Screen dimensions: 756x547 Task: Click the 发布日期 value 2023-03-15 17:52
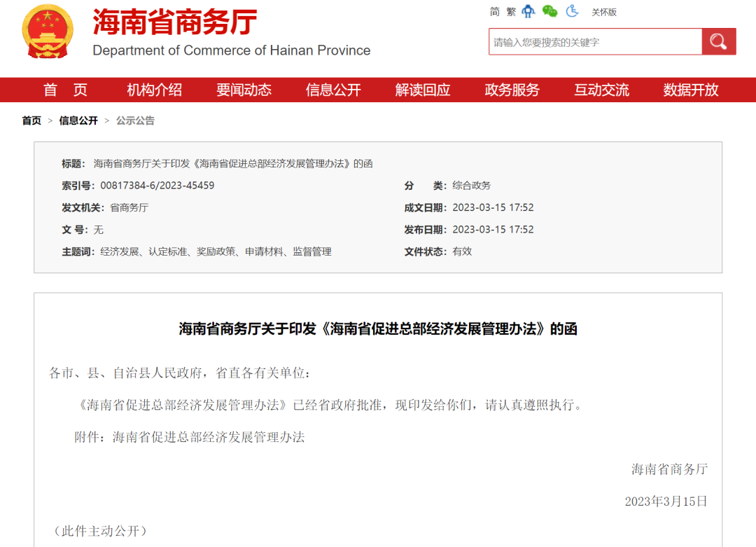[x=493, y=230]
